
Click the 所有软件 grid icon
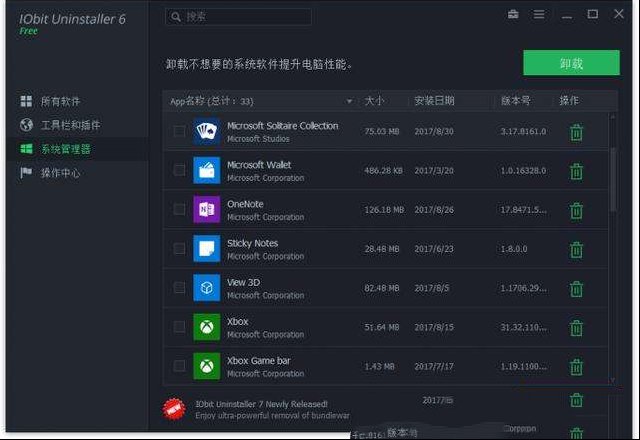tap(26, 101)
